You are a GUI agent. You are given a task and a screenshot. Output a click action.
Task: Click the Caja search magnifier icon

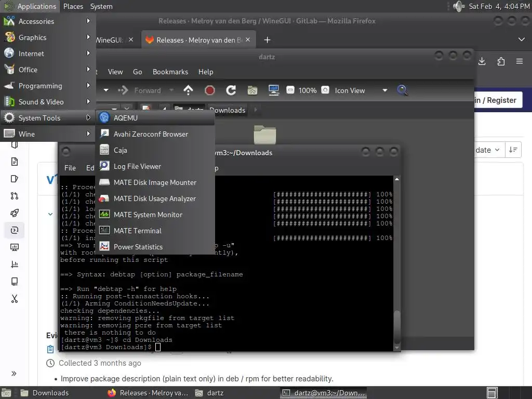pos(402,90)
